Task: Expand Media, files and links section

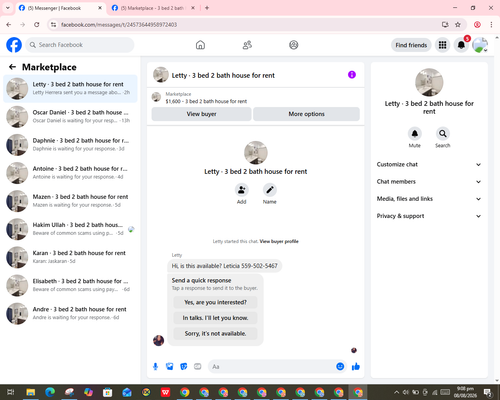Action: coord(429,199)
